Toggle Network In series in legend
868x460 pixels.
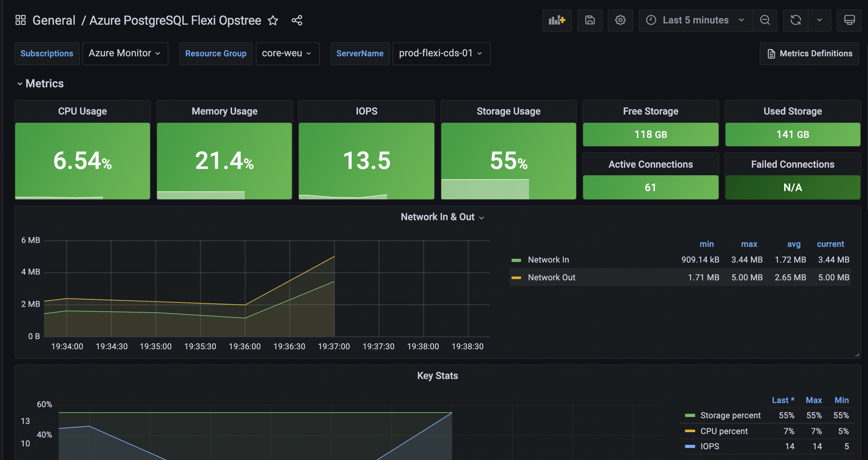(x=548, y=260)
